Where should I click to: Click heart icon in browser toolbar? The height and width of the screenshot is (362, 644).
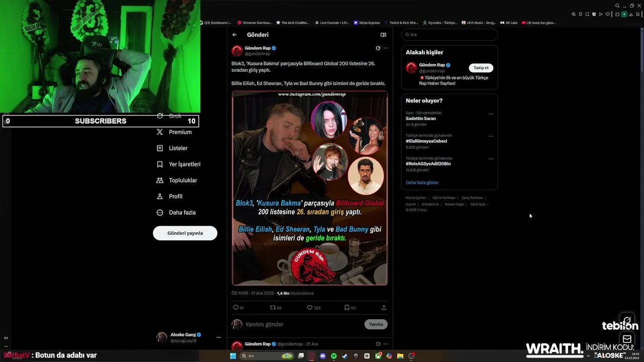click(x=607, y=14)
